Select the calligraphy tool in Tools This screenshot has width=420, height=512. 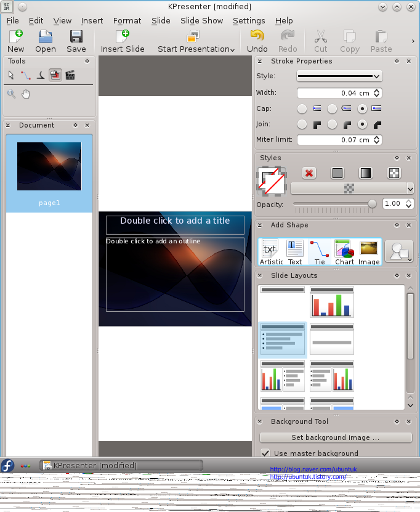(x=41, y=75)
